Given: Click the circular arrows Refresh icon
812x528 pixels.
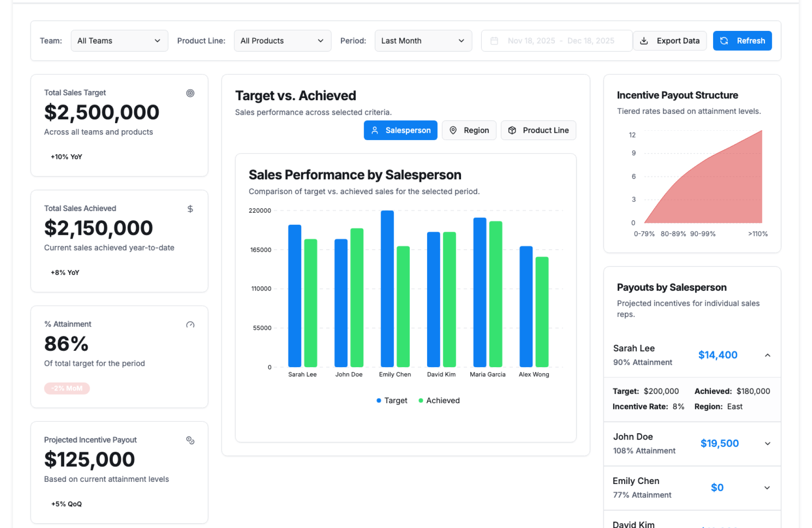Looking at the screenshot, I should click(724, 41).
